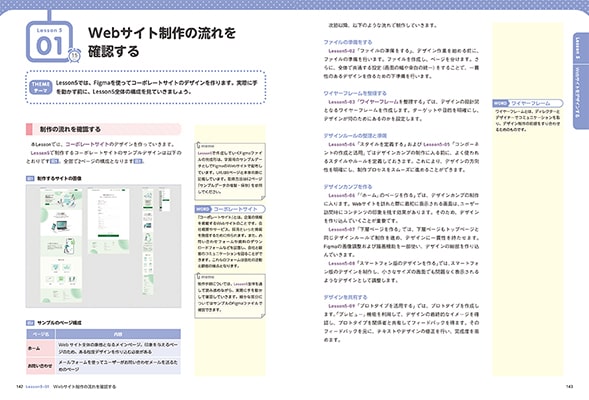Click the Lesson 5 "01" number badge
The height and width of the screenshot is (400, 589).
pos(49,42)
